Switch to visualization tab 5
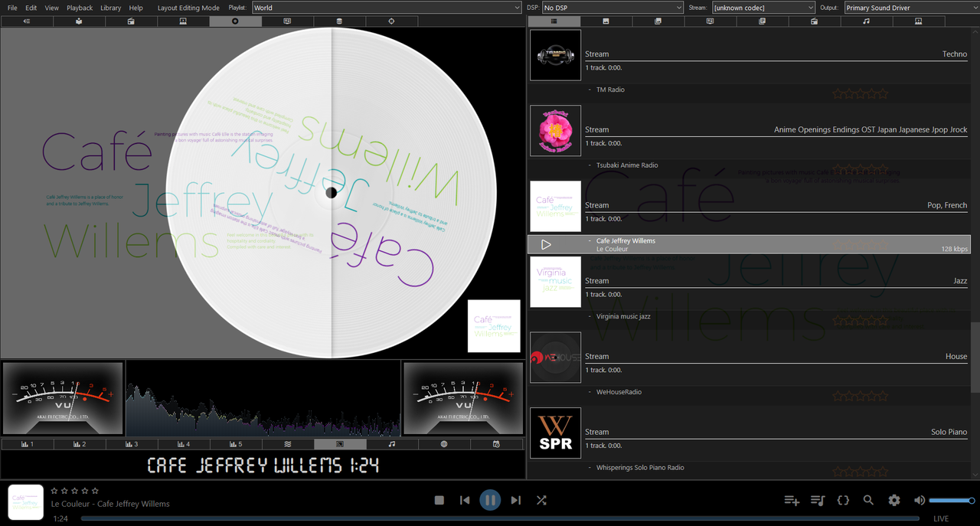Viewport: 980px width, 526px height. point(235,444)
